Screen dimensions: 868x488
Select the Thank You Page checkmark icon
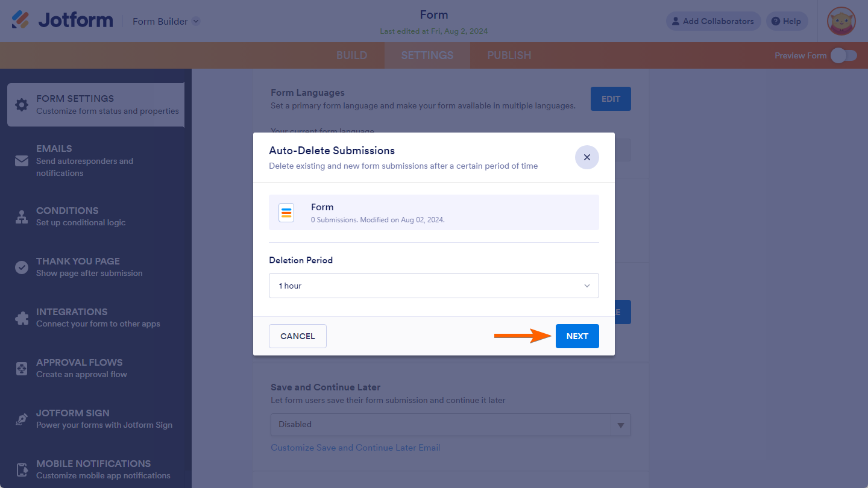(x=22, y=267)
